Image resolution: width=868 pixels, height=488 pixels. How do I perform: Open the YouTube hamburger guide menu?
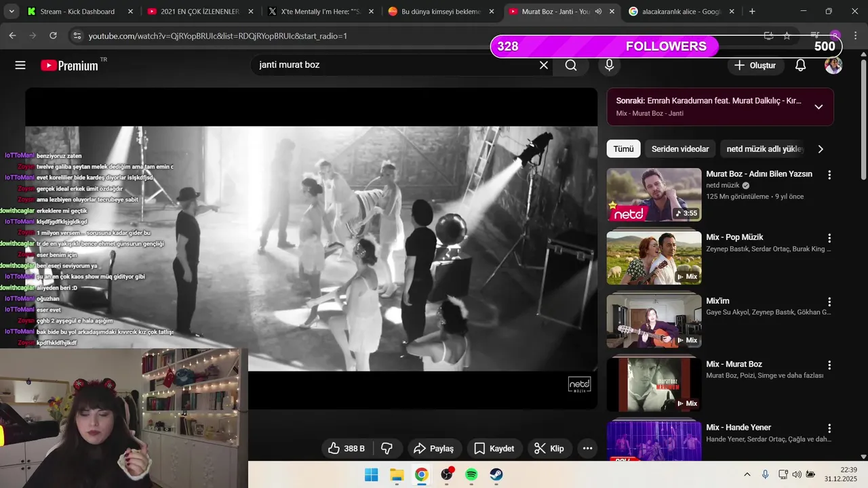(x=20, y=65)
